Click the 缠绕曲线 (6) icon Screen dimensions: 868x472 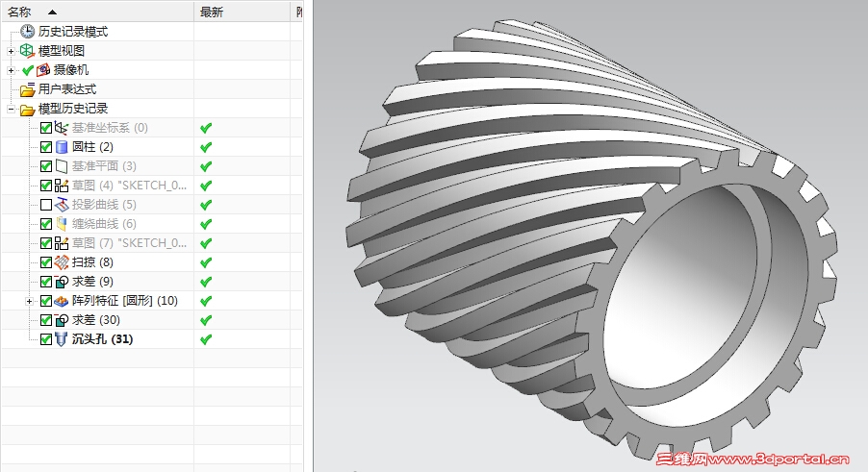[x=62, y=224]
